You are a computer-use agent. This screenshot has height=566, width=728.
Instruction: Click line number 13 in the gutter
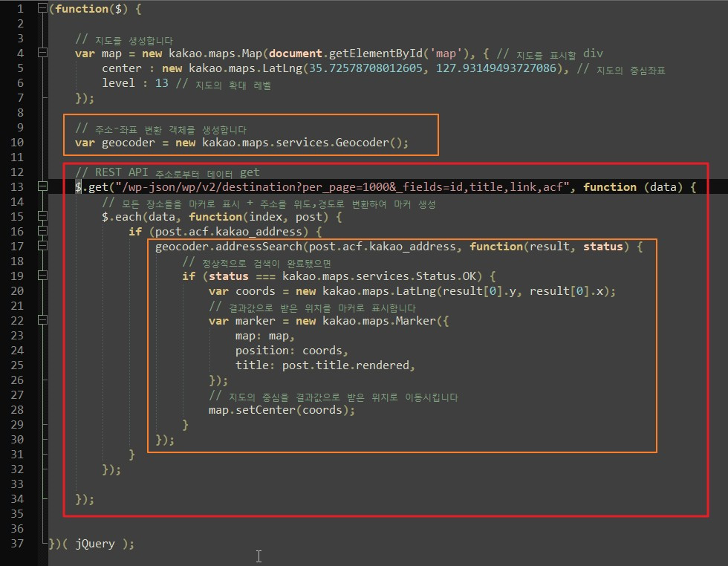click(x=16, y=187)
